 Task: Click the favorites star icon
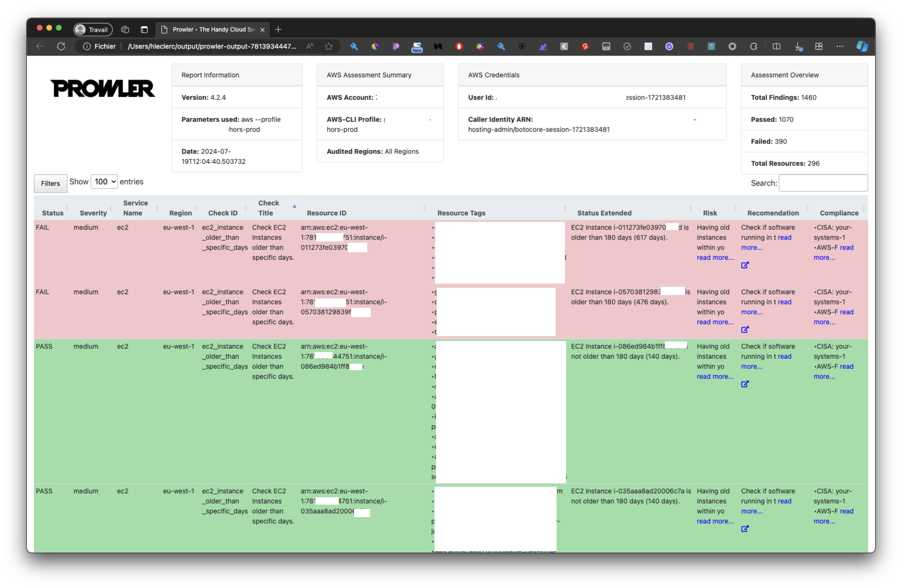point(329,46)
